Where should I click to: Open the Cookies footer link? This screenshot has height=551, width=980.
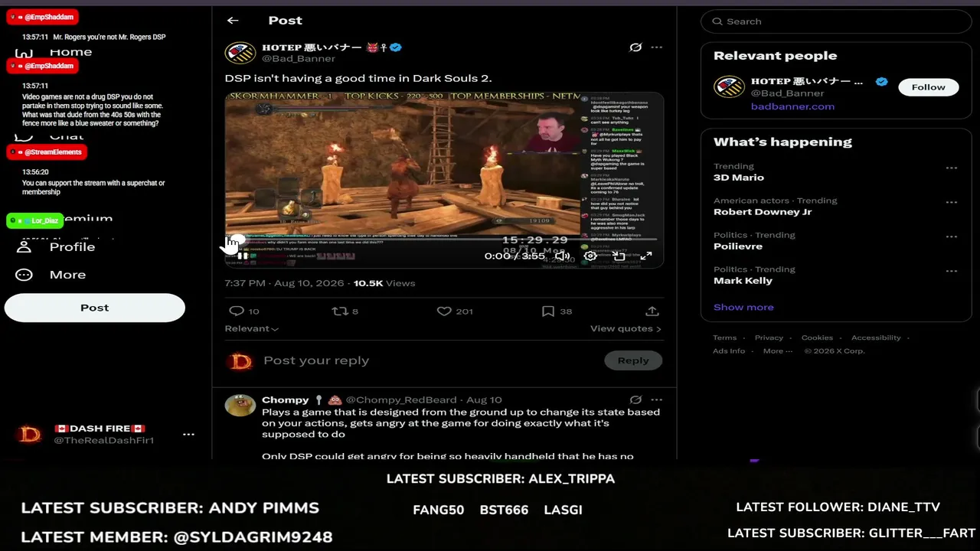point(817,337)
